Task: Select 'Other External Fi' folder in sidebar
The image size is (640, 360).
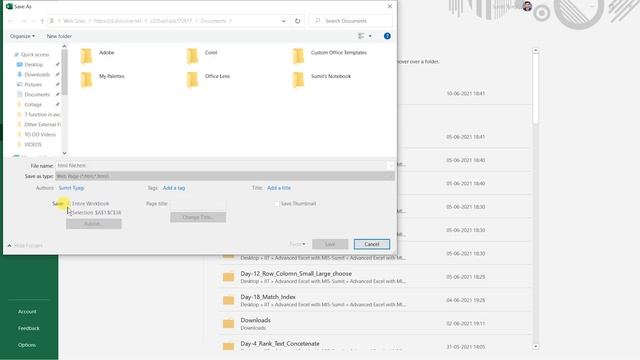Action: (38, 124)
